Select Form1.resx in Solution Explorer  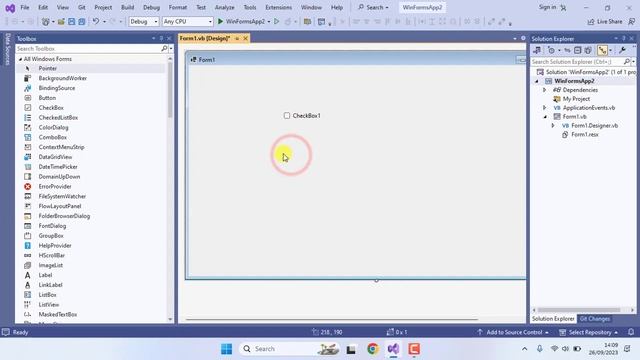[584, 134]
